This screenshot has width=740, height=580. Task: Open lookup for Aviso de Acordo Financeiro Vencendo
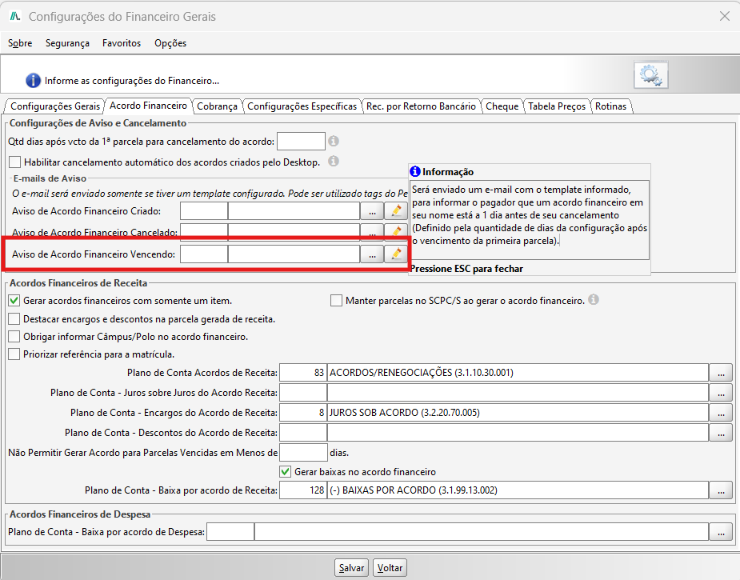point(372,254)
